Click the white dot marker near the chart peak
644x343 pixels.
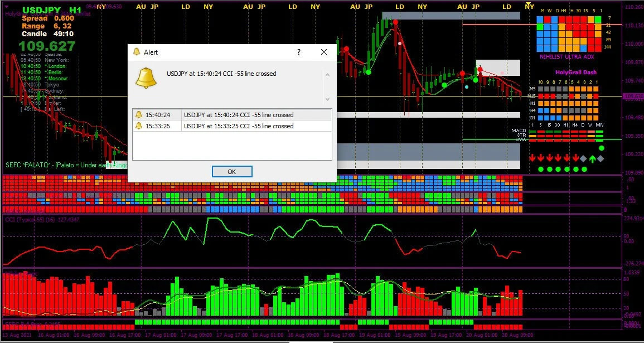[400, 43]
